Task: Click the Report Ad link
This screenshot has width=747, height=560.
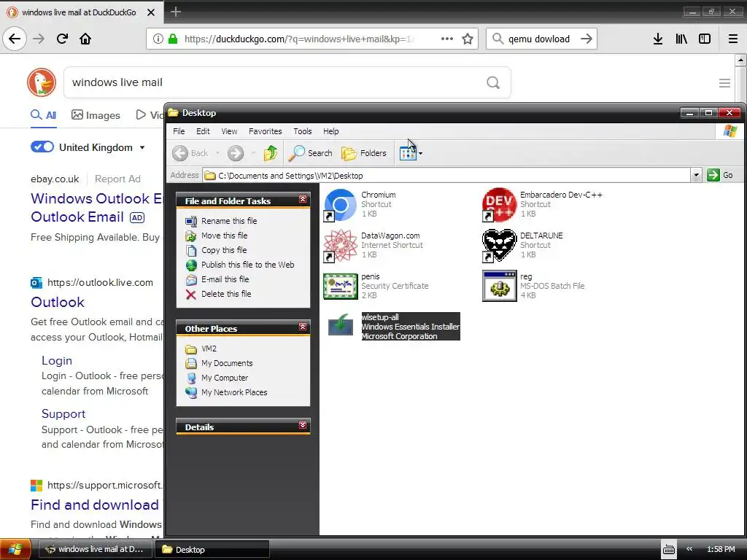Action: point(117,179)
